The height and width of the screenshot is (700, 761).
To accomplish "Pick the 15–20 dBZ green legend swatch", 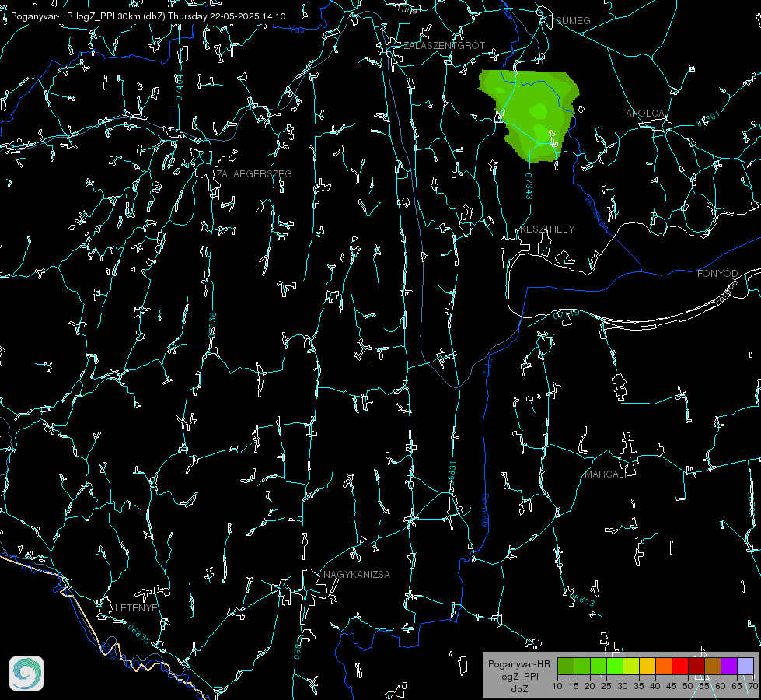I will pos(582,666).
